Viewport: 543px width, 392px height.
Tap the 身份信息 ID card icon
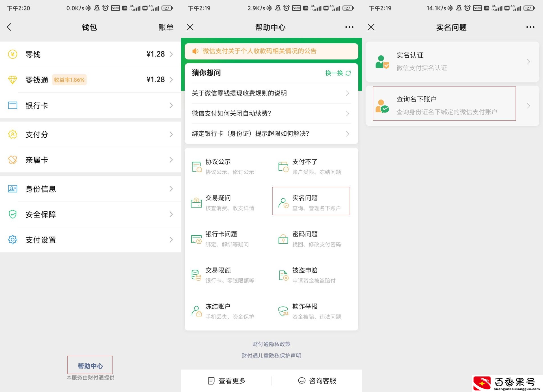12,189
